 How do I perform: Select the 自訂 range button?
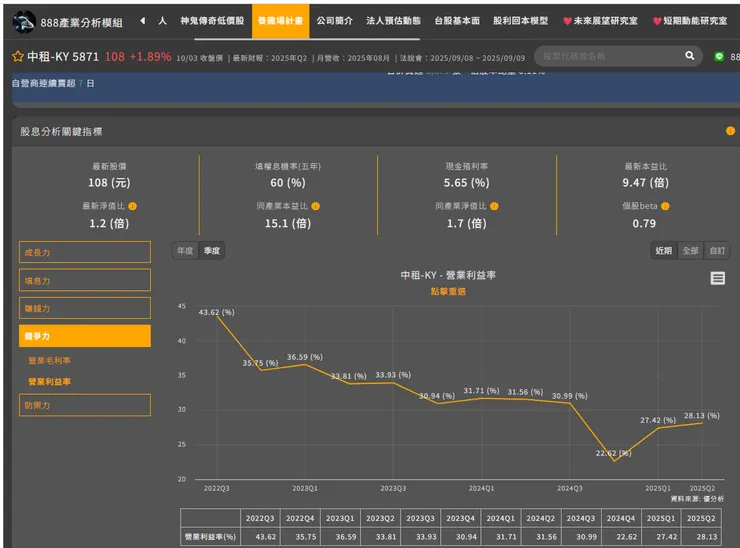[x=717, y=251]
